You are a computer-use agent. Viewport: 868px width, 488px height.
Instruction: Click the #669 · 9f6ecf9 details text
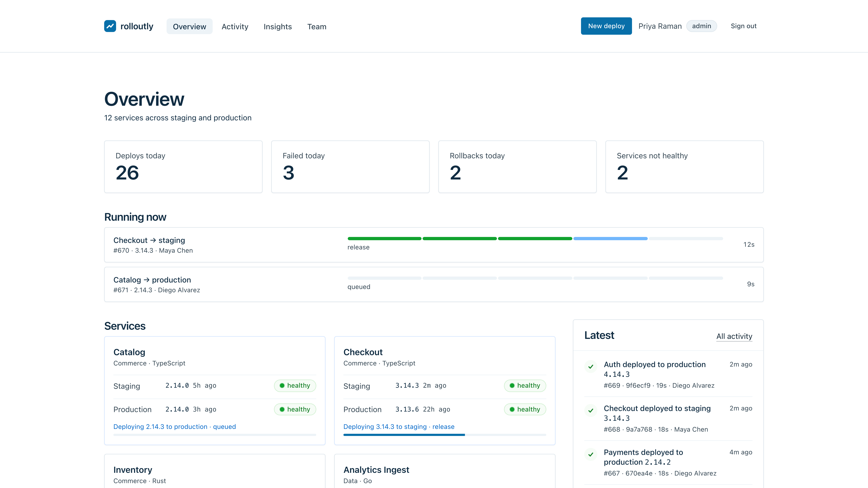tap(659, 386)
